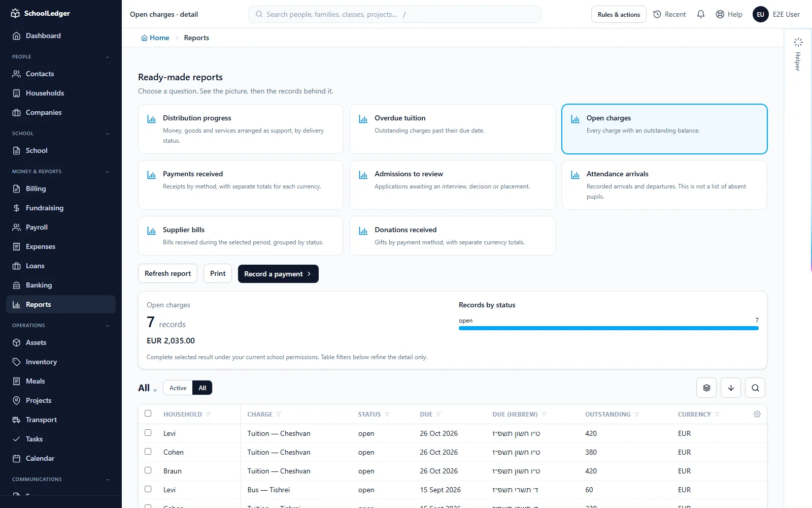This screenshot has width=812, height=508.
Task: Collapse the Communications sidebar section
Action: click(x=108, y=480)
